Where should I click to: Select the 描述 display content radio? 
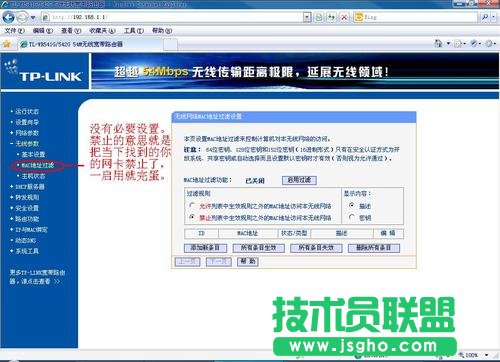pyautogui.click(x=351, y=205)
